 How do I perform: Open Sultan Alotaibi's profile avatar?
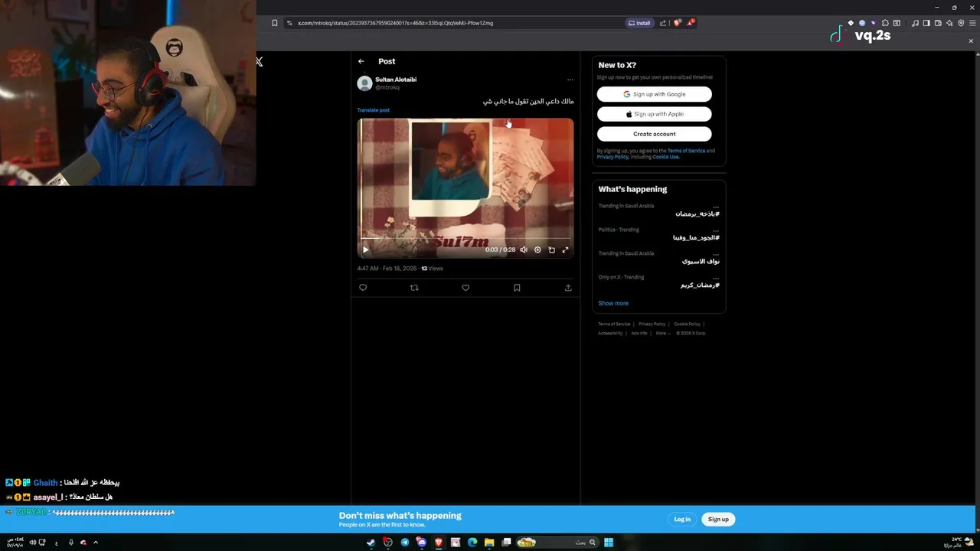364,83
